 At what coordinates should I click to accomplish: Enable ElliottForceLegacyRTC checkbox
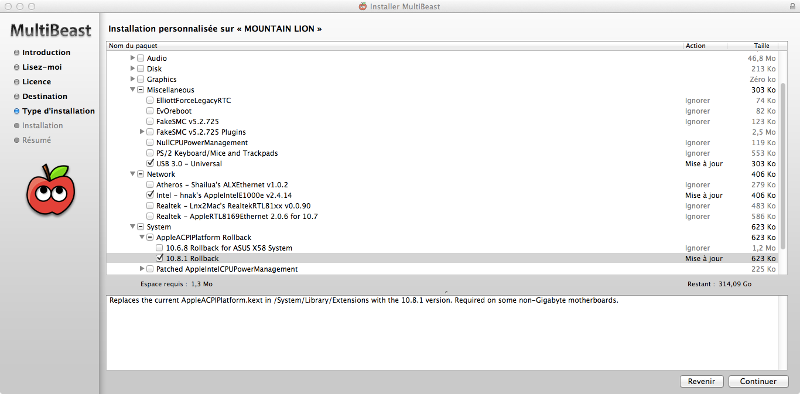tap(149, 100)
